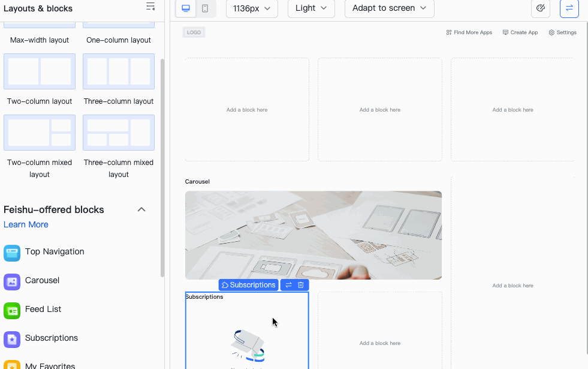This screenshot has width=588, height=369.
Task: Open the theme palette icon
Action: coord(541,8)
